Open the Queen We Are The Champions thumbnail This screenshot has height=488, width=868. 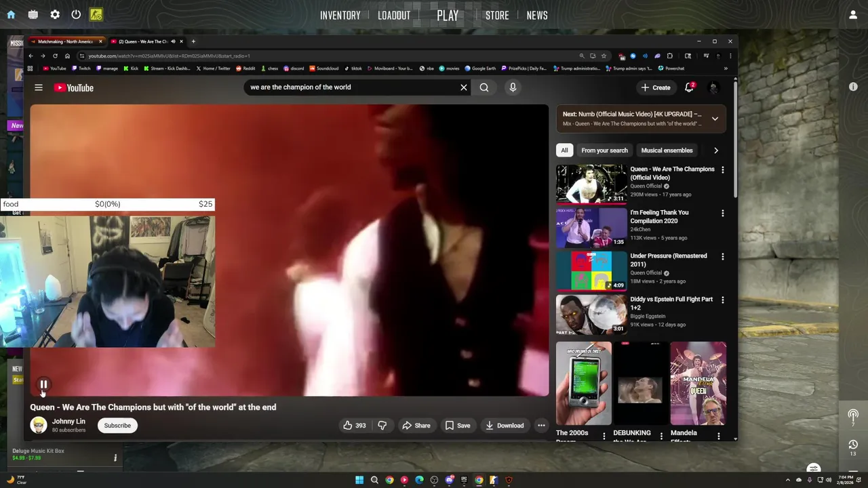(x=591, y=184)
